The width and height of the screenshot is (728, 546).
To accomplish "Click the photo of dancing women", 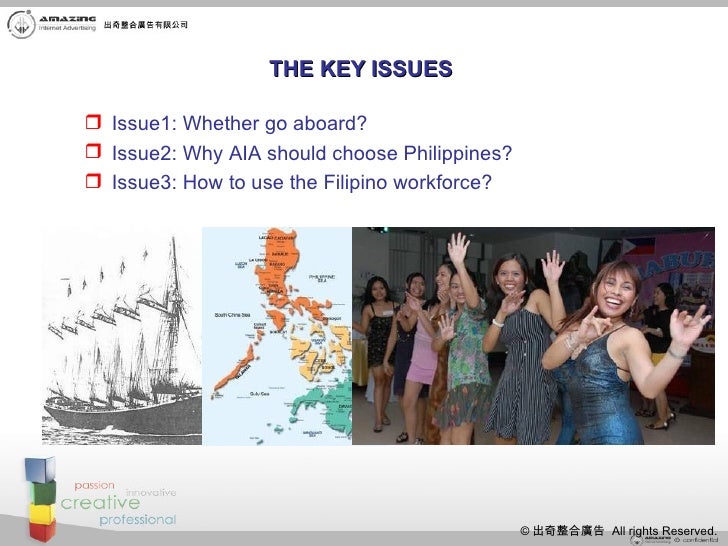I will [533, 336].
